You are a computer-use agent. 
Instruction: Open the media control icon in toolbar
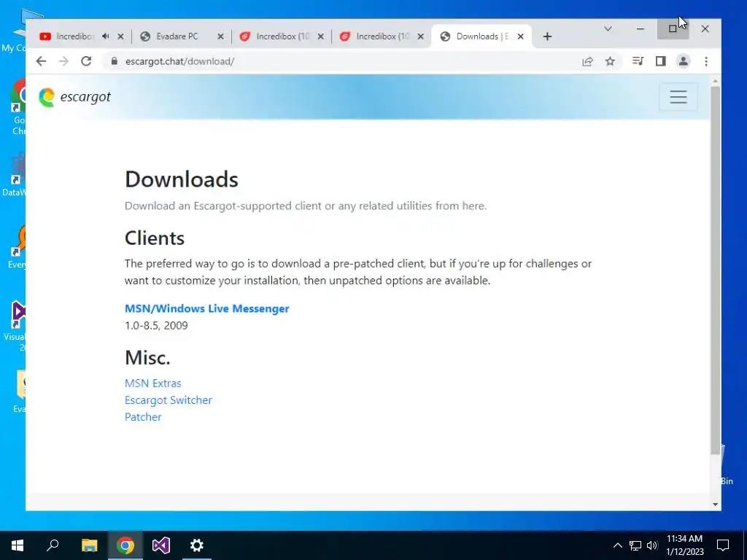[x=638, y=61]
